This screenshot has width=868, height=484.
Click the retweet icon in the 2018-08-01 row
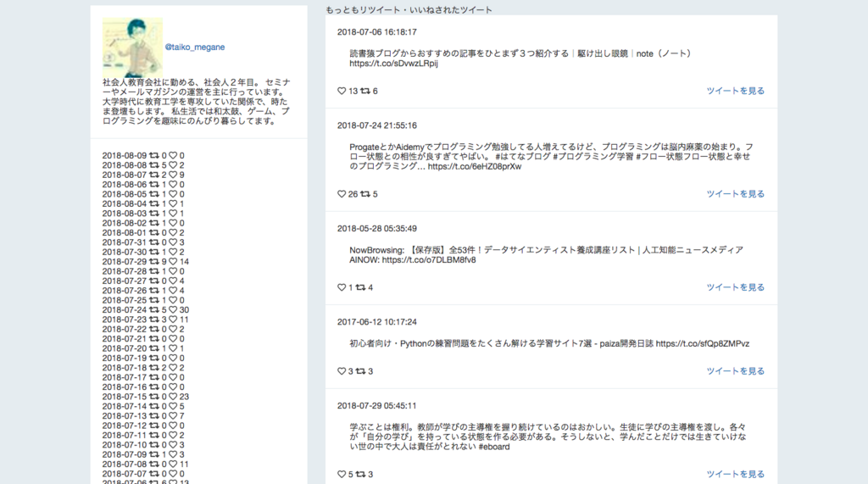[x=154, y=232]
